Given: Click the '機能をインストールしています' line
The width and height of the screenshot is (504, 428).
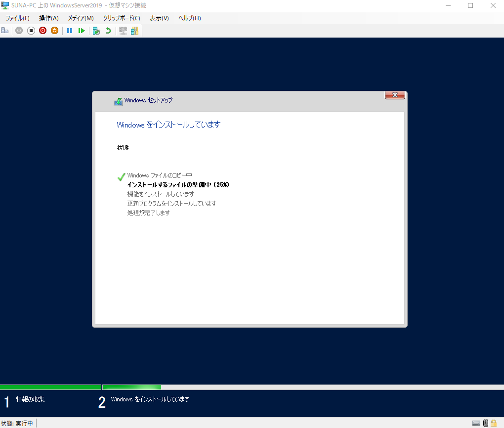Looking at the screenshot, I should 161,194.
